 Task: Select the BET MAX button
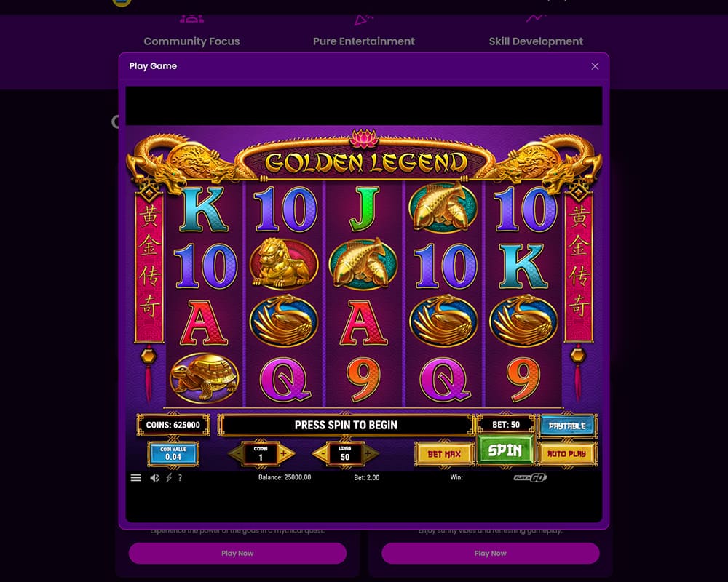(x=444, y=454)
